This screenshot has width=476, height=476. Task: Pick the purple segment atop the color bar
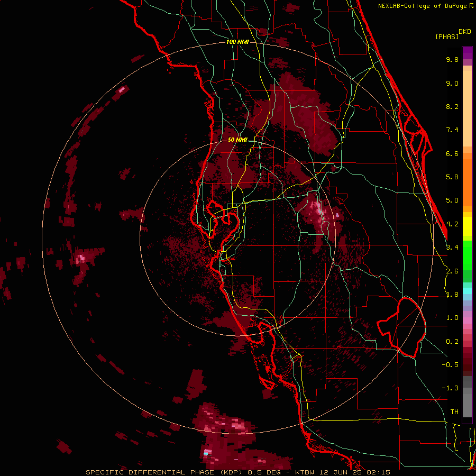pos(467,53)
